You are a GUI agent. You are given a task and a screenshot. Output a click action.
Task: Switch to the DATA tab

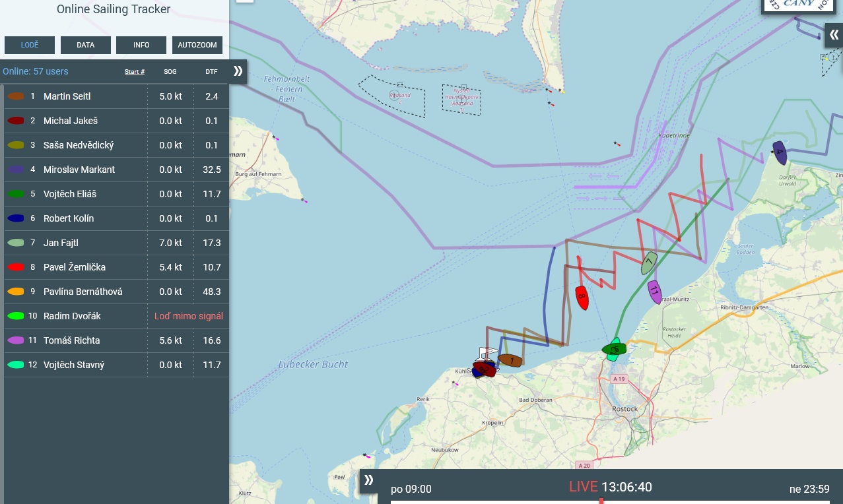click(86, 45)
